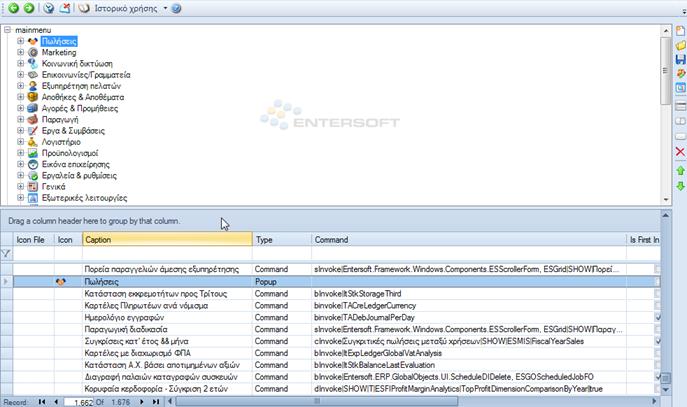Click the two-pill gray icon in the right sidebar
This screenshot has height=407, width=687.
click(680, 121)
